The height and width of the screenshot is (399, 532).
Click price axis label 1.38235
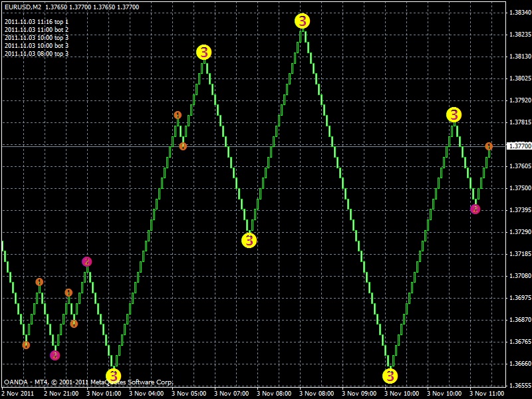click(x=520, y=35)
